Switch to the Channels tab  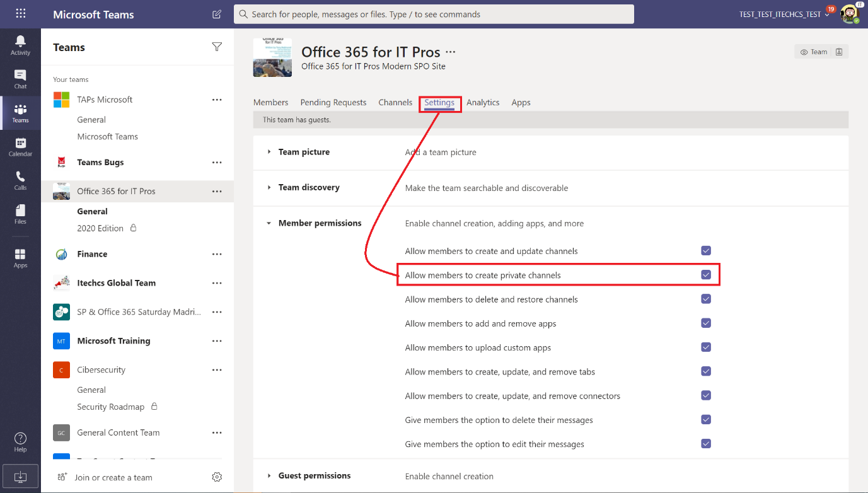[395, 102]
